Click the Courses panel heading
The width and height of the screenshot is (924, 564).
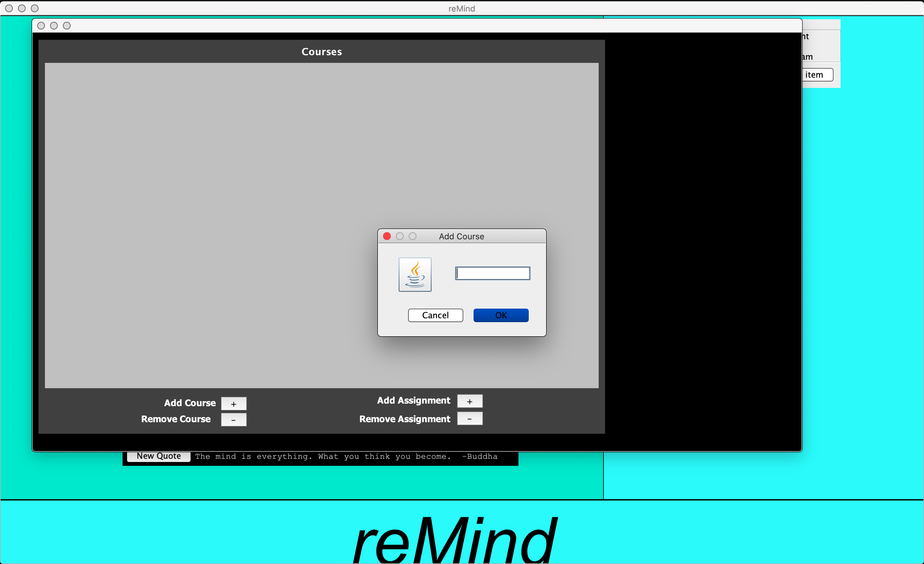click(321, 52)
